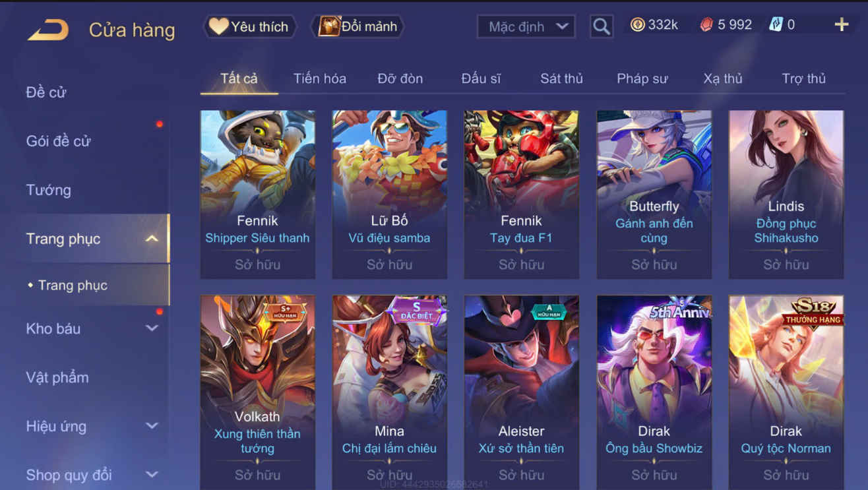Image resolution: width=868 pixels, height=490 pixels.
Task: Switch to the Pháp sư tab
Action: [642, 78]
